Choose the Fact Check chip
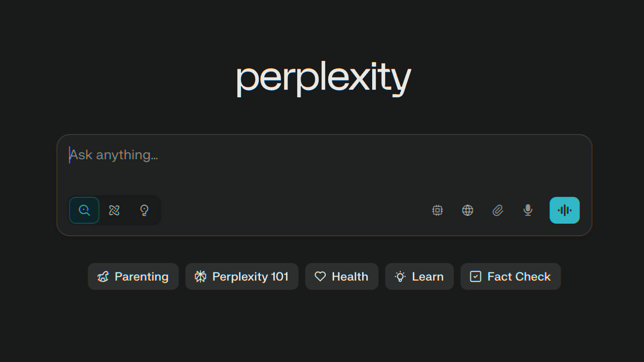This screenshot has width=644, height=362. tap(511, 277)
